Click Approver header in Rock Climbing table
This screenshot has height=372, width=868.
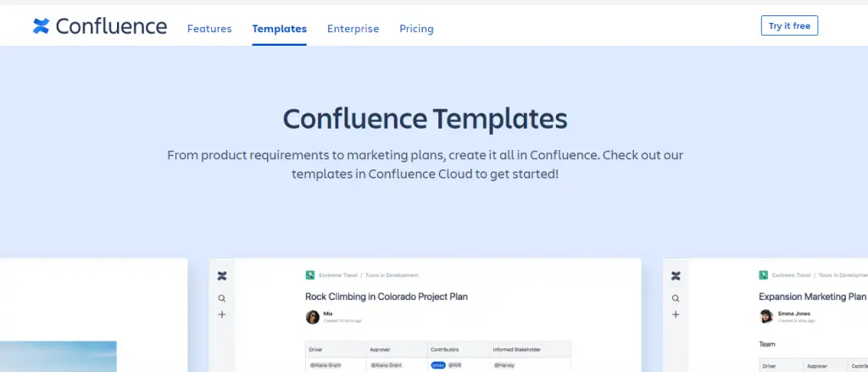[x=381, y=350]
